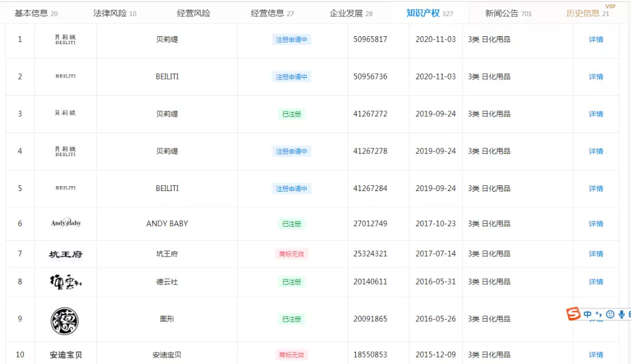Screen dimensions: 631x364
Task: Click the Sogou input method logo
Action: click(x=574, y=314)
